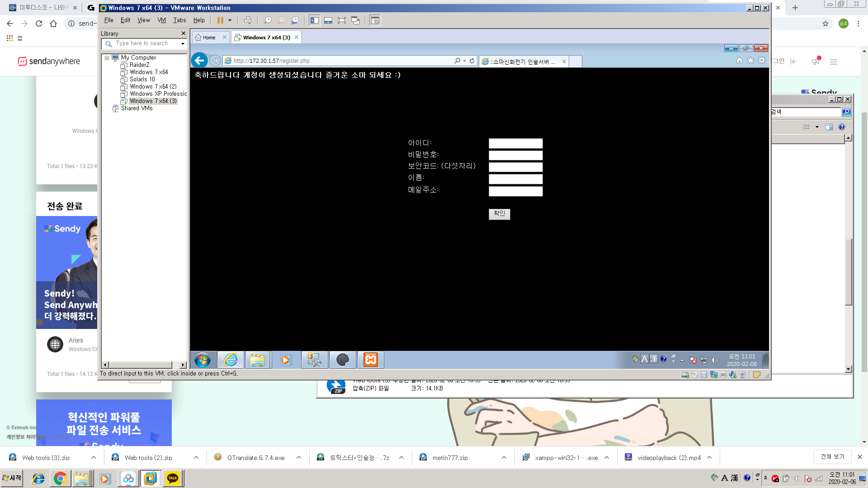The height and width of the screenshot is (488, 868).
Task: Send Ctrl+Alt+Del to the virtual machine
Action: pos(248,20)
